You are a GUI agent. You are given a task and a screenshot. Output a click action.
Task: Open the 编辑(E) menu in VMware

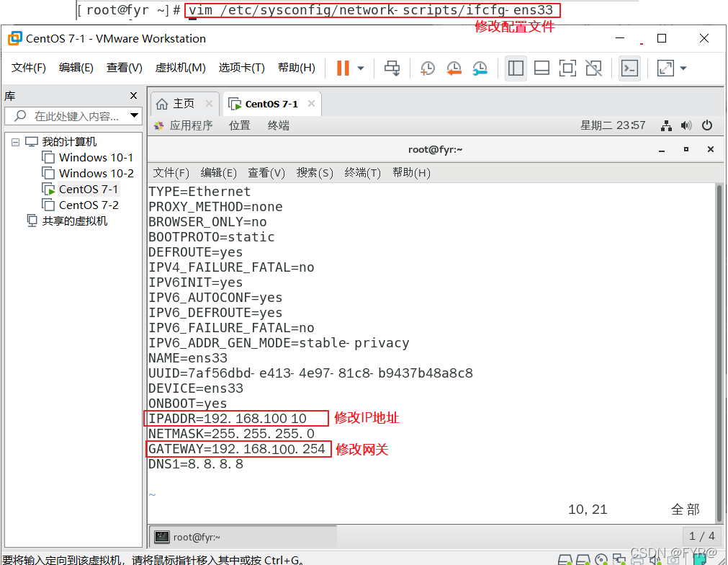[76, 68]
